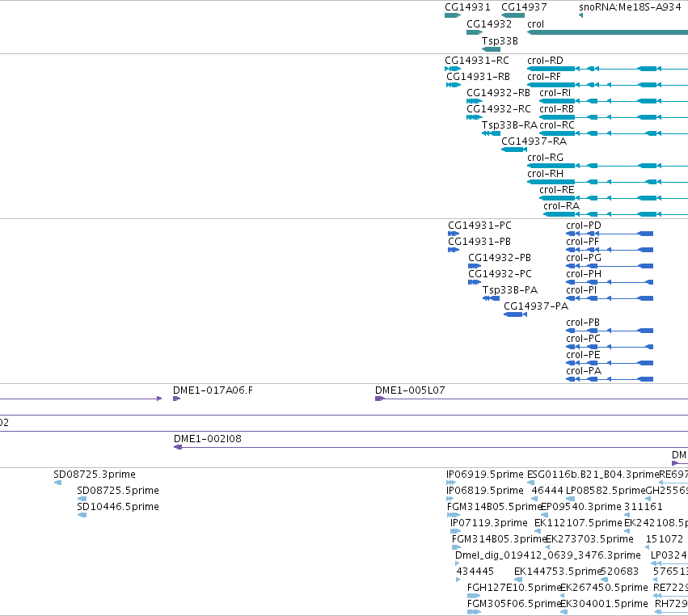The width and height of the screenshot is (688, 616).
Task: Click the crol-PF protein label
Action: (x=582, y=242)
